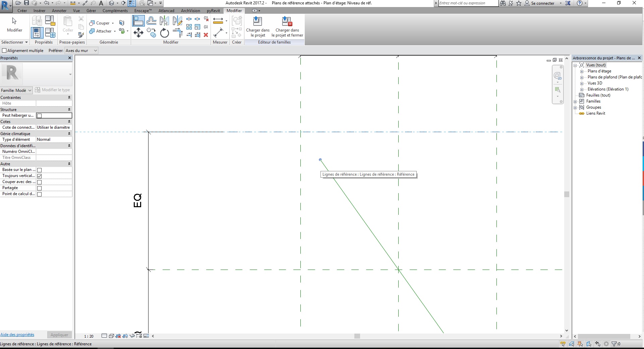Click the Aide des propriétés link
The width and height of the screenshot is (644, 349).
click(17, 335)
